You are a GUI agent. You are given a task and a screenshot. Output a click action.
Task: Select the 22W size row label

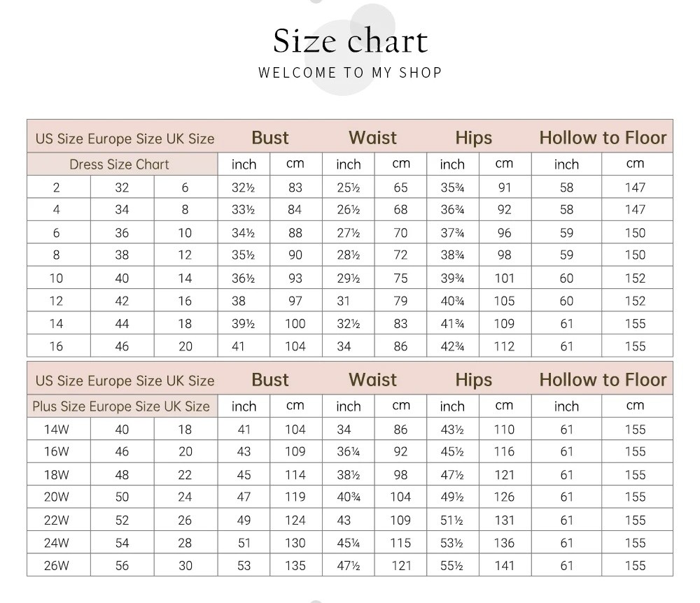pos(56,520)
